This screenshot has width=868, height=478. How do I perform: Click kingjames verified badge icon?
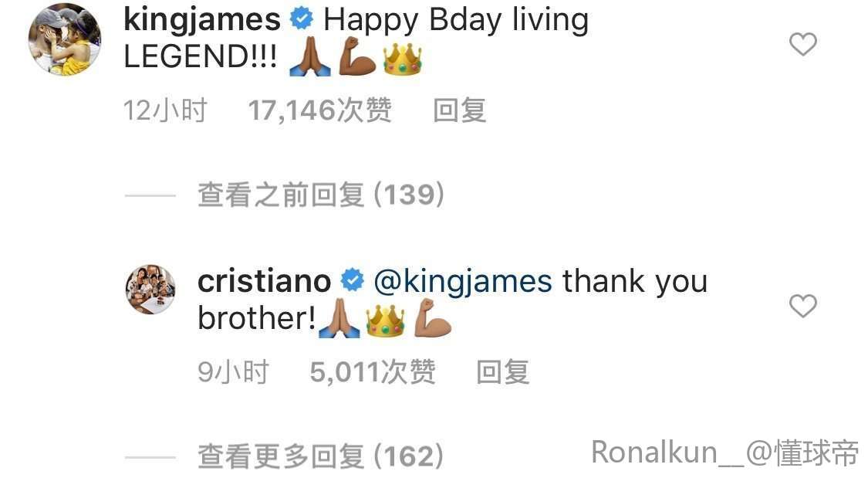pyautogui.click(x=302, y=19)
